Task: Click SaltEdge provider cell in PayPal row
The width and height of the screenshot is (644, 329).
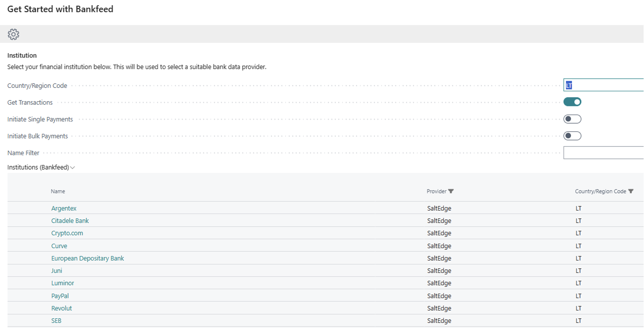Action: (x=439, y=296)
